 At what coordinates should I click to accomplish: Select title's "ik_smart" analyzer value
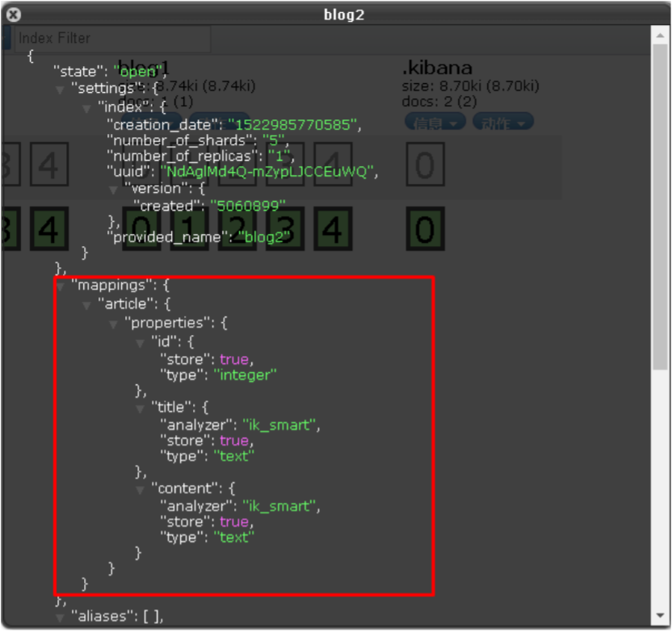pos(279,425)
